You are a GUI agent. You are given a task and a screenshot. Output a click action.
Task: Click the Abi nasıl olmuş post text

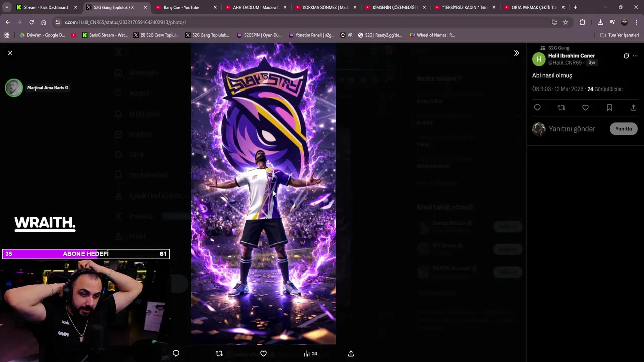552,75
